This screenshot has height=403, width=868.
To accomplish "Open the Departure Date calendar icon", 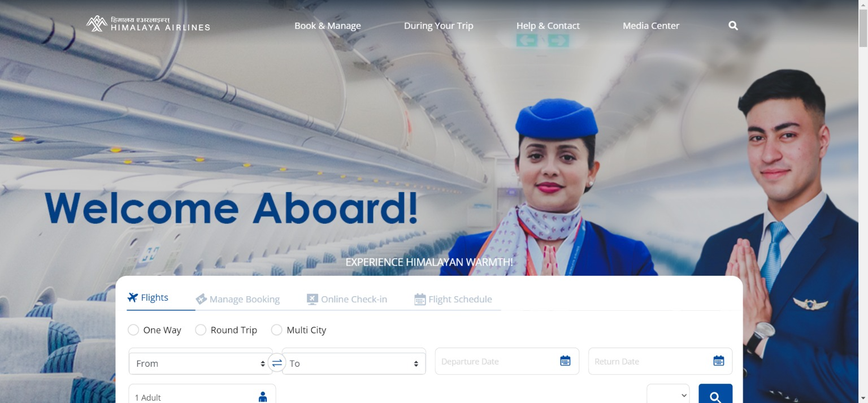I will pos(565,361).
